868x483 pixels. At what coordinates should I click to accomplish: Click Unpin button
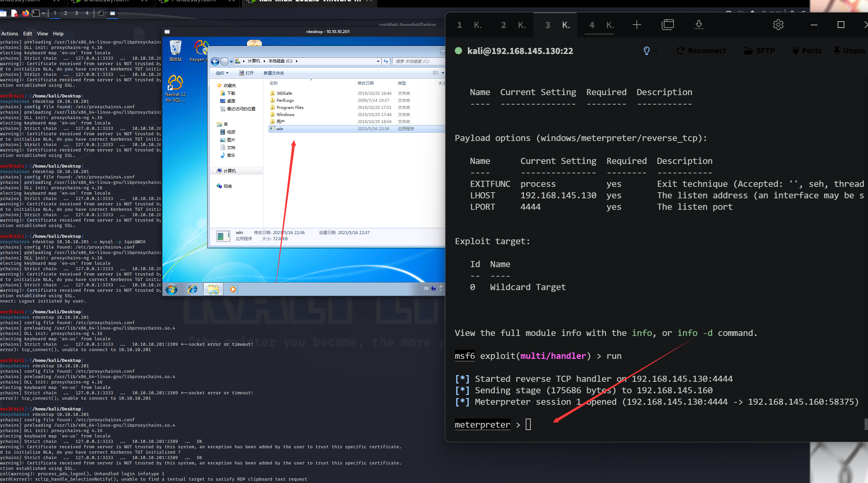click(x=849, y=51)
